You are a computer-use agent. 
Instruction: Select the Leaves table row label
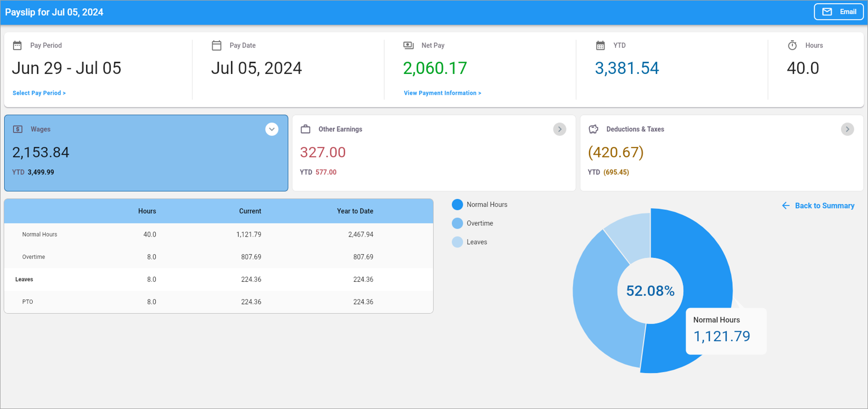click(x=24, y=279)
